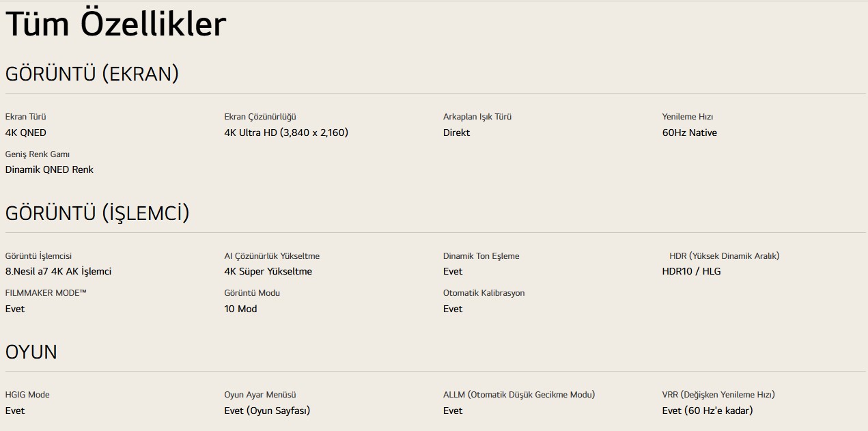Screen dimensions: 868x431
Task: Click the HGIG Mode label
Action: coord(27,395)
